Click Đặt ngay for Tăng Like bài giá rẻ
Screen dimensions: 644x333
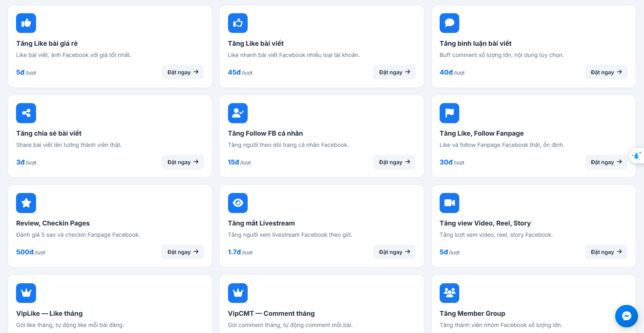tap(183, 72)
